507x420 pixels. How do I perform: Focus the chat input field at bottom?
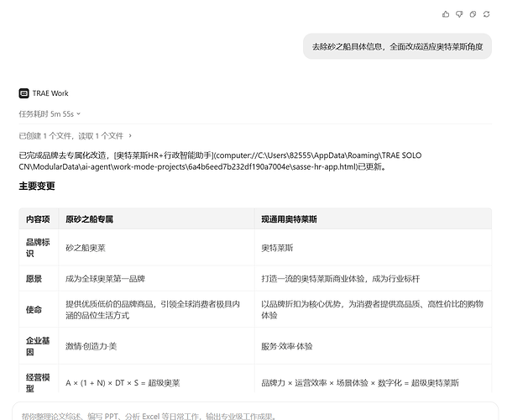click(x=255, y=412)
